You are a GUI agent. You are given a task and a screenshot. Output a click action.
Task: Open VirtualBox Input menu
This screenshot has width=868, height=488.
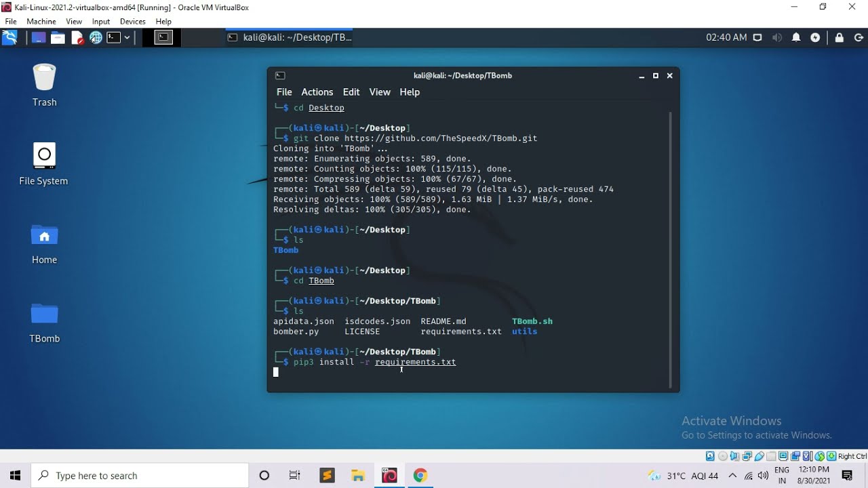pos(101,22)
